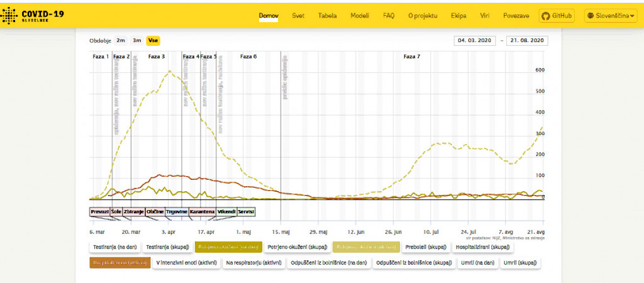Open the Tabela menu item
The height and width of the screenshot is (283, 644).
point(327,16)
